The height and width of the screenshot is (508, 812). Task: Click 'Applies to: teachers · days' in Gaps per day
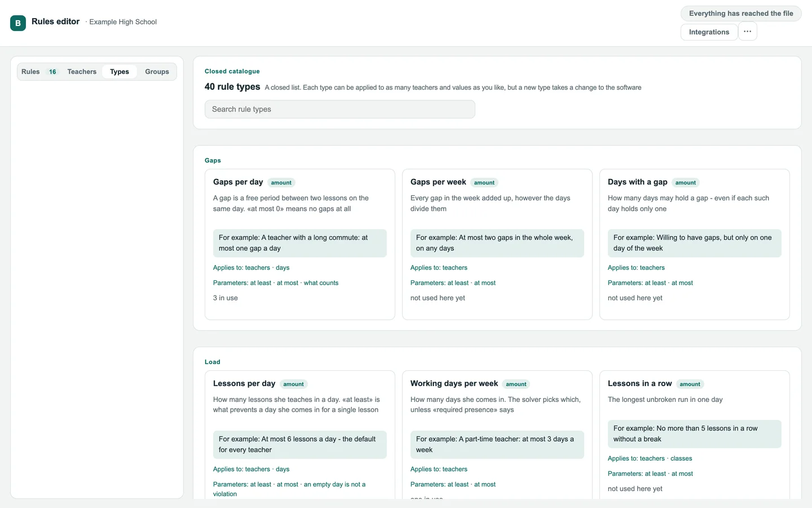pos(251,268)
